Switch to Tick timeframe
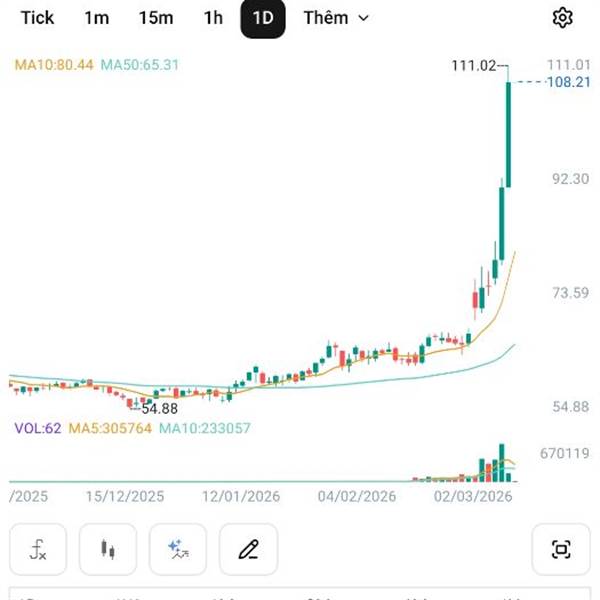This screenshot has width=600, height=600. tap(38, 18)
